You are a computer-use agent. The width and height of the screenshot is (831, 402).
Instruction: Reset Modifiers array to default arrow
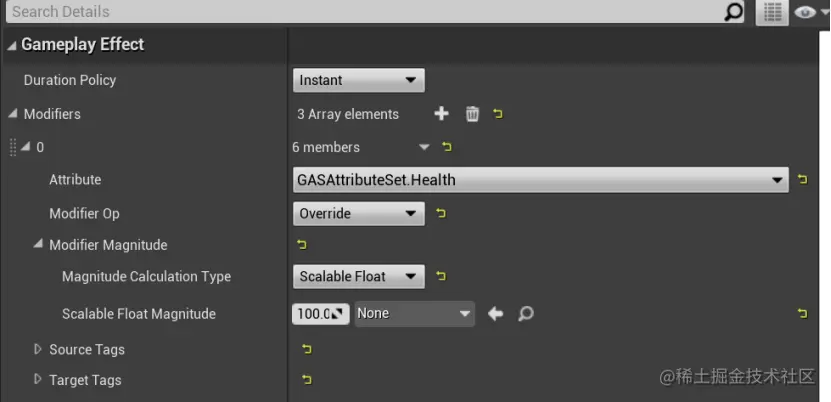[x=498, y=114]
